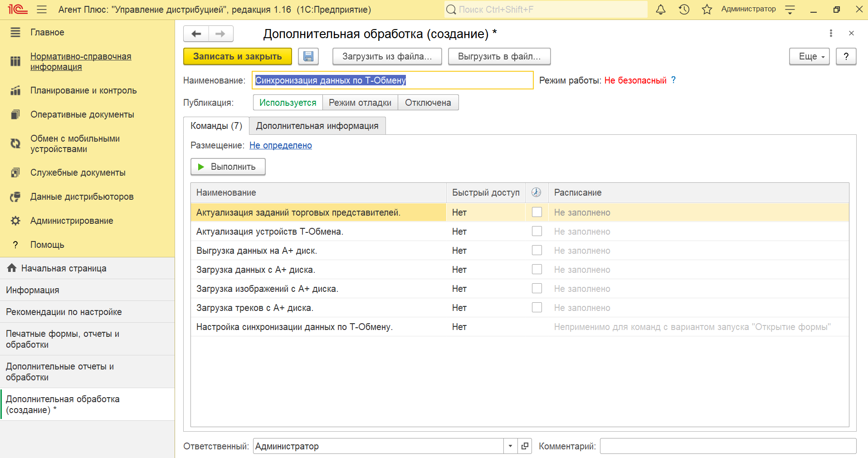Toggle schedule checkbox for Актуализация заданий торговых представителей

tap(537, 212)
